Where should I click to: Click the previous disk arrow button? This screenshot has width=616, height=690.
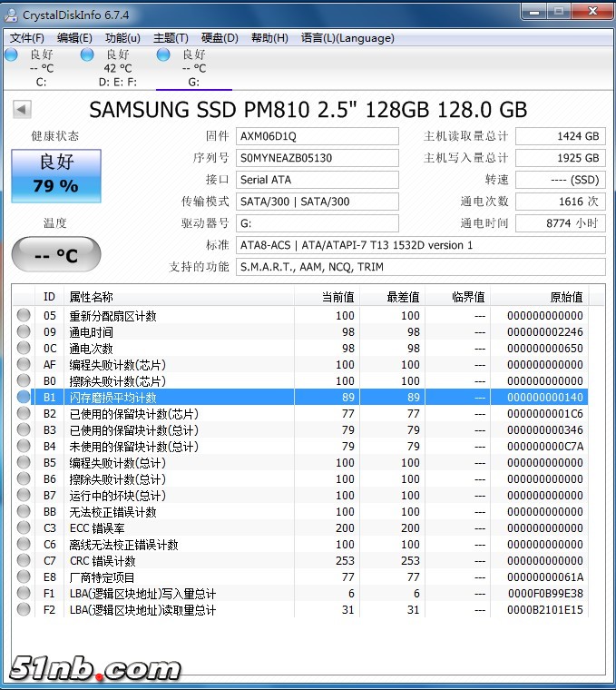pyautogui.click(x=21, y=110)
